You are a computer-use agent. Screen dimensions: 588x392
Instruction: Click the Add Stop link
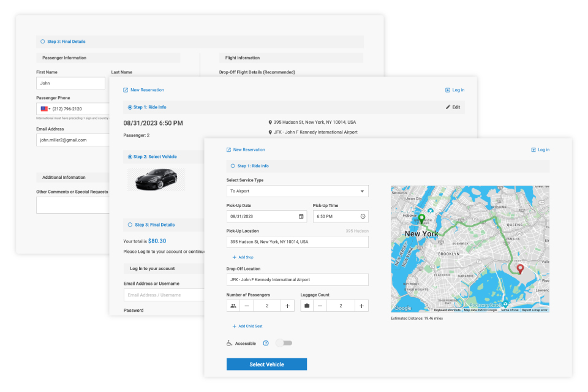click(x=243, y=257)
